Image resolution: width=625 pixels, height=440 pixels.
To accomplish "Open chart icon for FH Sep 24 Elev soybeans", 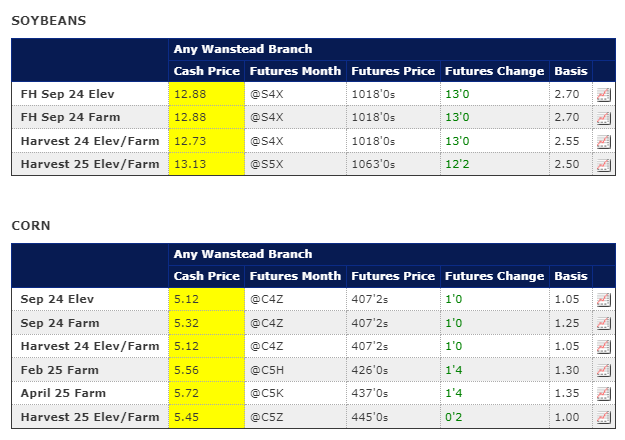I will coord(603,94).
